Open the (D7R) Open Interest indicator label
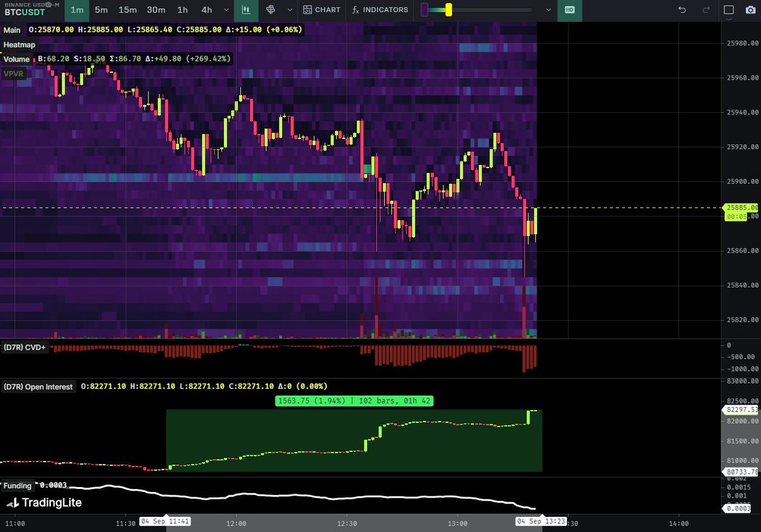 click(x=38, y=386)
